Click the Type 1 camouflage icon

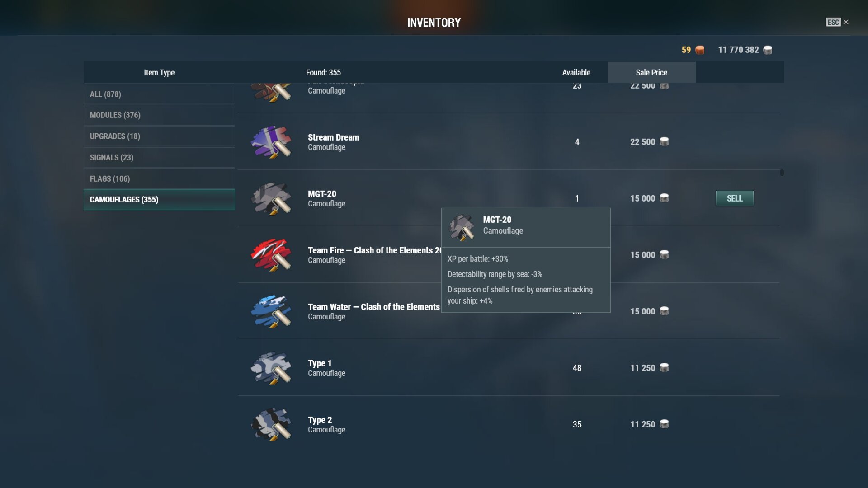[x=271, y=368]
